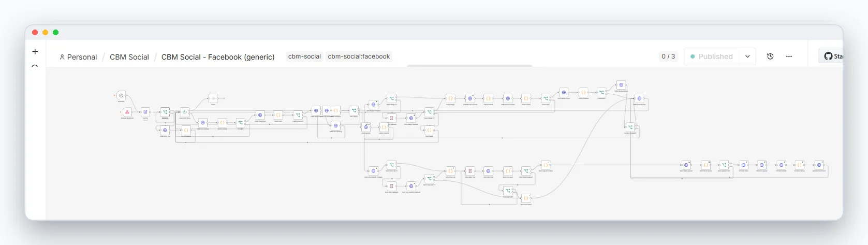Click workflow title CBM Social - Facebook (generic)
Screen dimensions: 868x245
coord(218,57)
